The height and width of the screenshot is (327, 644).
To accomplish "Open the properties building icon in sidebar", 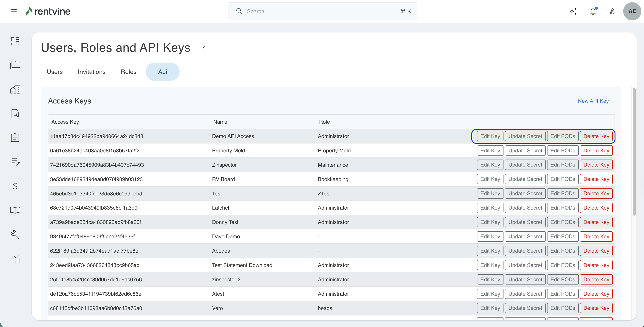I will [15, 89].
